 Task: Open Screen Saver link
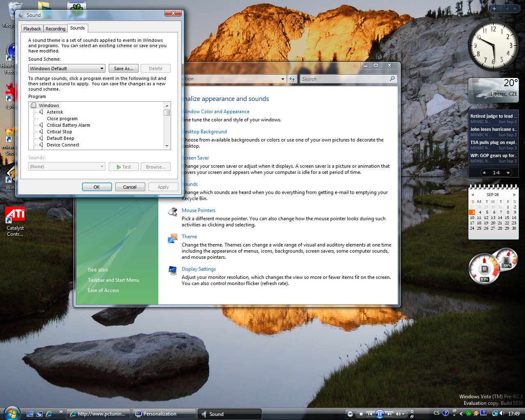click(x=196, y=158)
